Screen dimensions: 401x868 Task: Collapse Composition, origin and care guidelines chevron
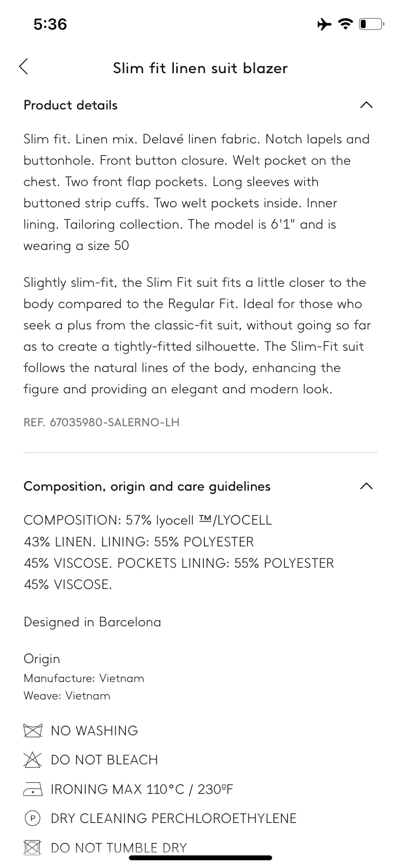pyautogui.click(x=367, y=486)
